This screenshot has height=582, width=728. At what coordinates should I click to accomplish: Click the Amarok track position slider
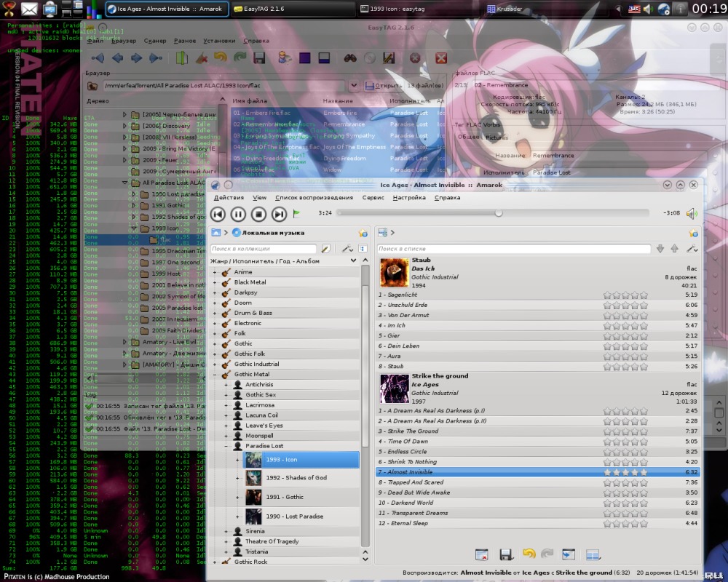(493, 213)
